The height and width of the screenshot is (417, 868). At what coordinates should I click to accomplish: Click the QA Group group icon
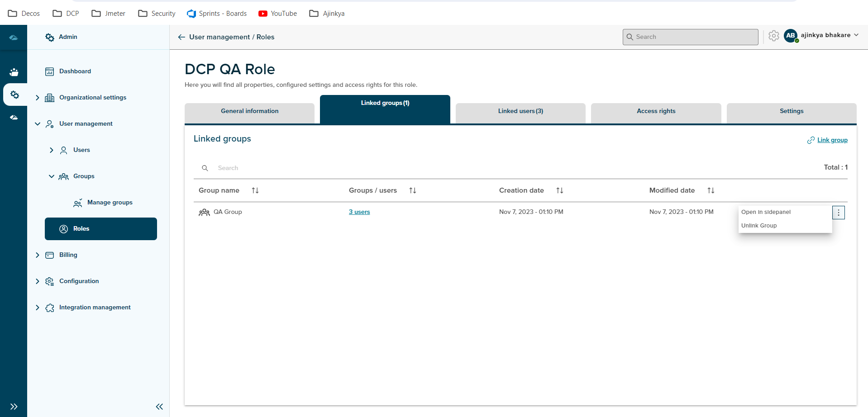[x=204, y=212]
